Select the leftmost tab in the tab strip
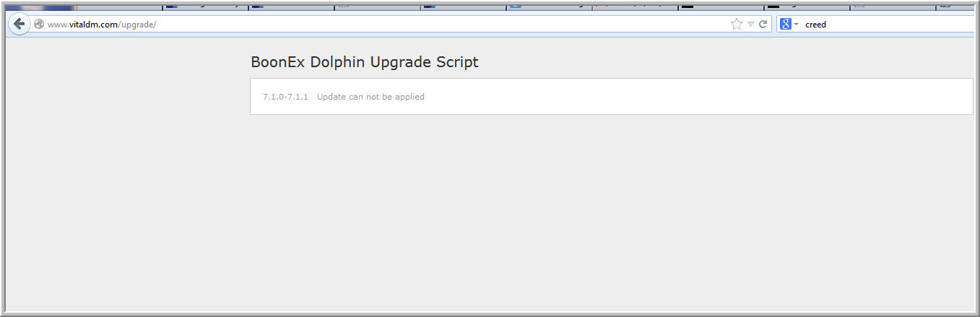The image size is (980, 317). point(40,6)
